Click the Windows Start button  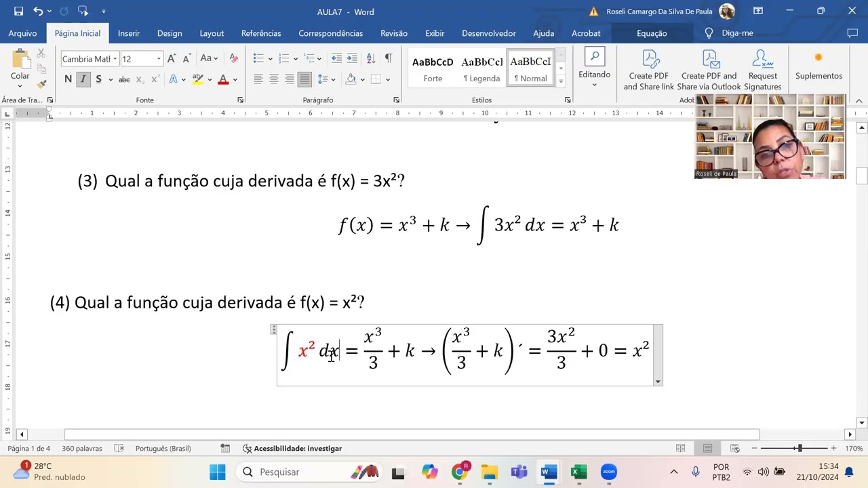coord(218,472)
